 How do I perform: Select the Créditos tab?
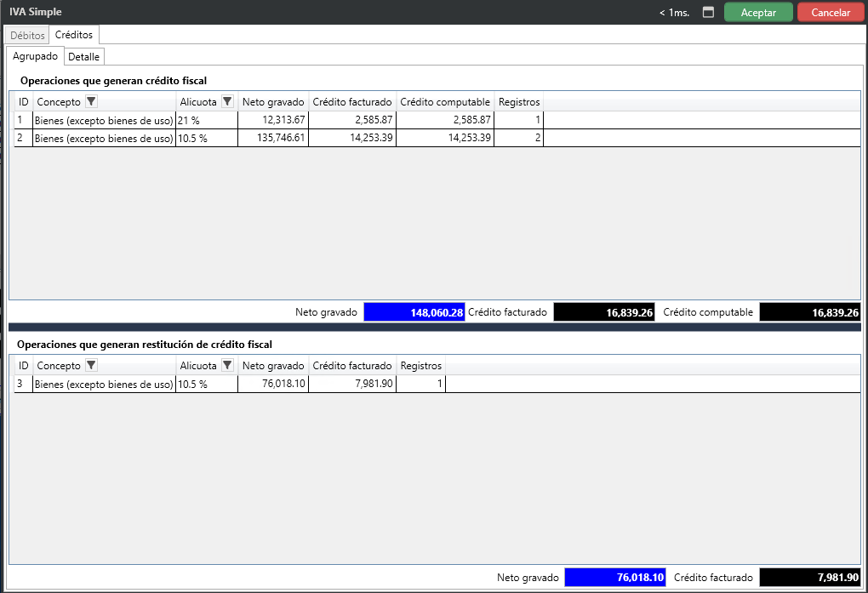coord(74,35)
